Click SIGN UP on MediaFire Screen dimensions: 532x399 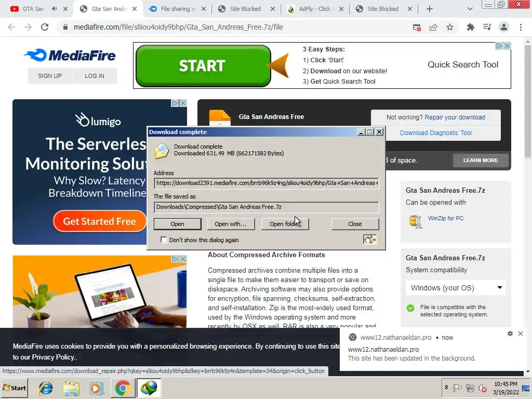50,76
